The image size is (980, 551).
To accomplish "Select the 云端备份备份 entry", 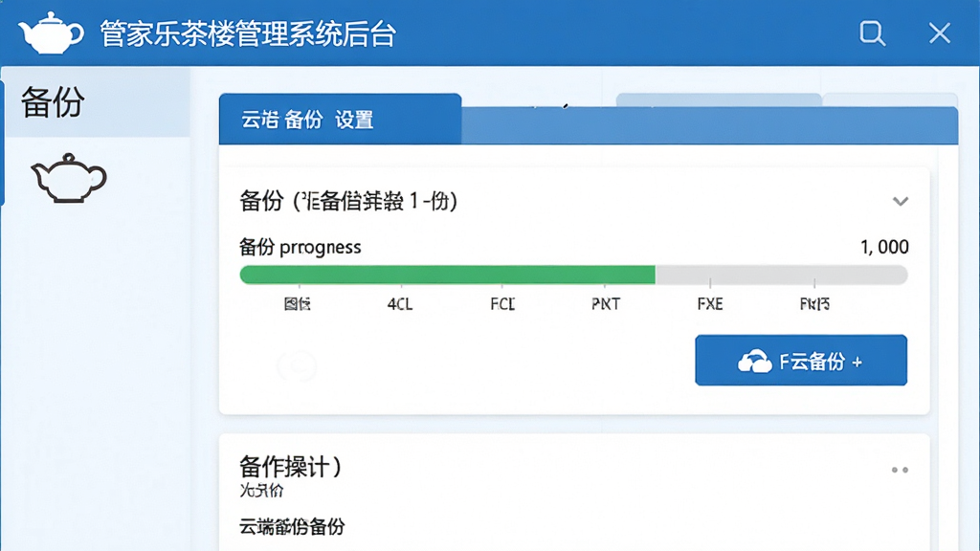I will point(292,527).
